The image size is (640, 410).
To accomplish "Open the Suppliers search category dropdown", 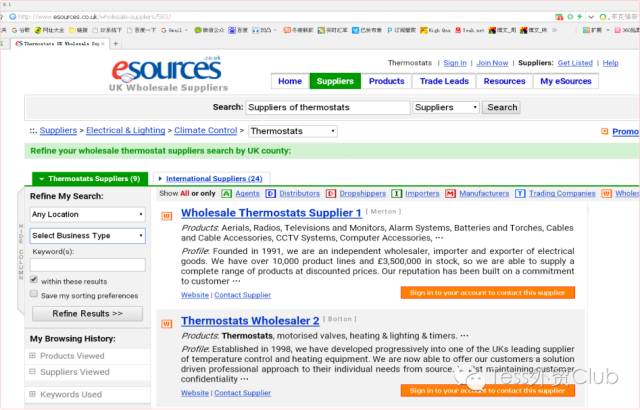I will pyautogui.click(x=446, y=107).
